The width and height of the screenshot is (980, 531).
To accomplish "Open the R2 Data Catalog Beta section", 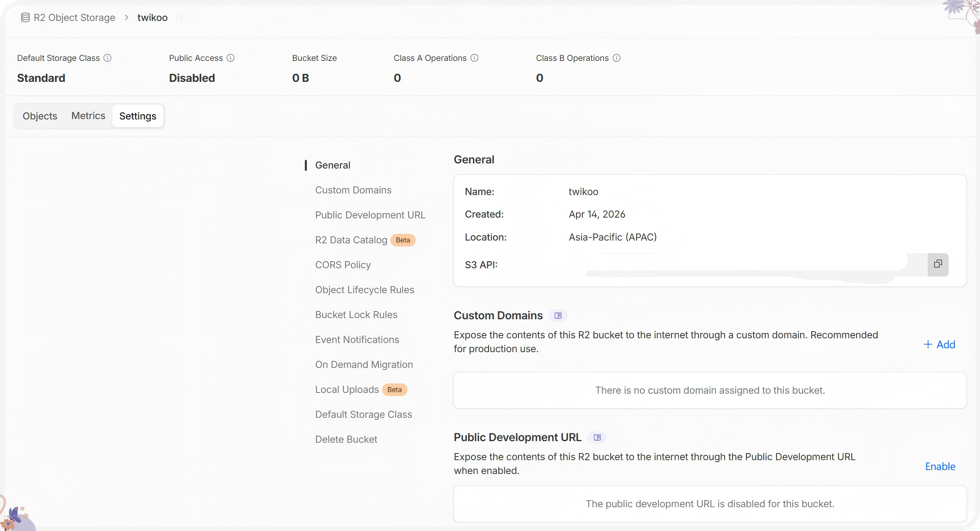I will (351, 240).
